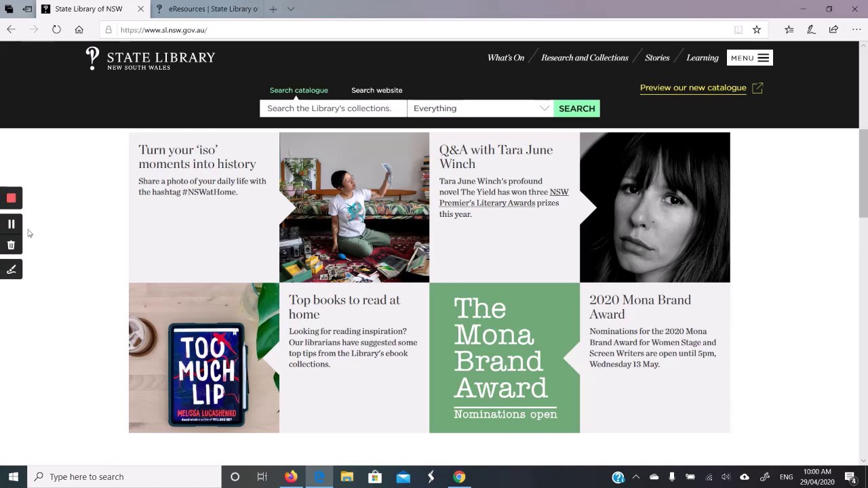Follow the NSW Premier's Literary Awards link
The width and height of the screenshot is (868, 488).
[504, 197]
